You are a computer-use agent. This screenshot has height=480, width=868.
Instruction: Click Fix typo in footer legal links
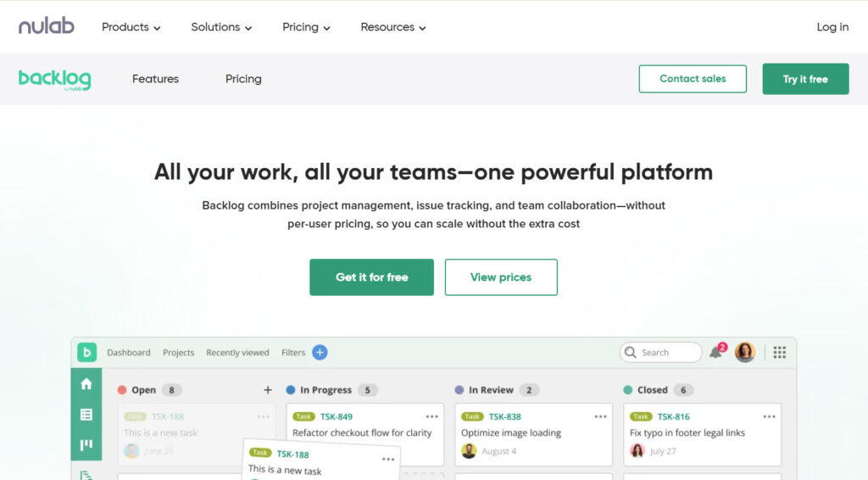coord(687,433)
